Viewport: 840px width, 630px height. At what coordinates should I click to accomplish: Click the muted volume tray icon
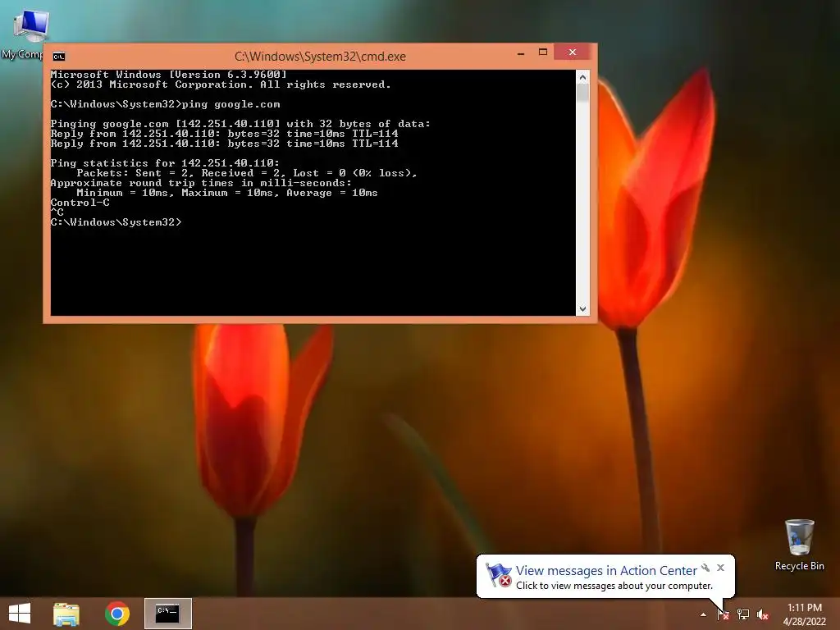(762, 614)
